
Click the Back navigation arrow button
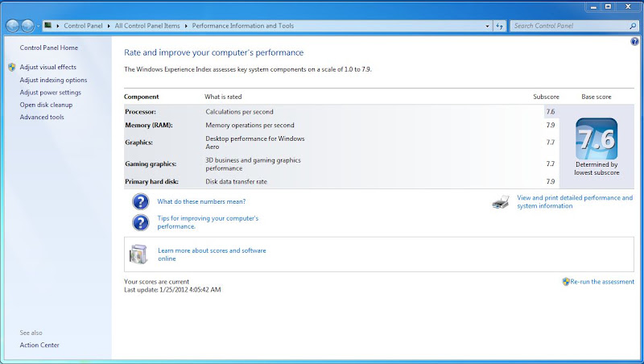pyautogui.click(x=12, y=26)
